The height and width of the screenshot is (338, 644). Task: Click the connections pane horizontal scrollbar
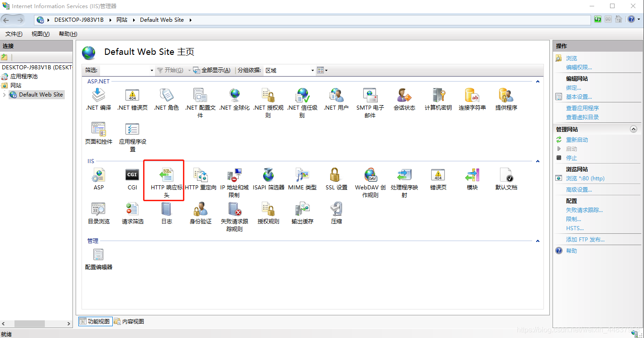click(x=36, y=324)
